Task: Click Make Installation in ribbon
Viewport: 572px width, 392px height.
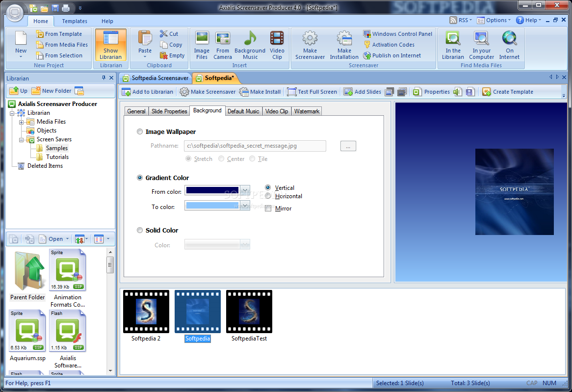Action: click(344, 45)
